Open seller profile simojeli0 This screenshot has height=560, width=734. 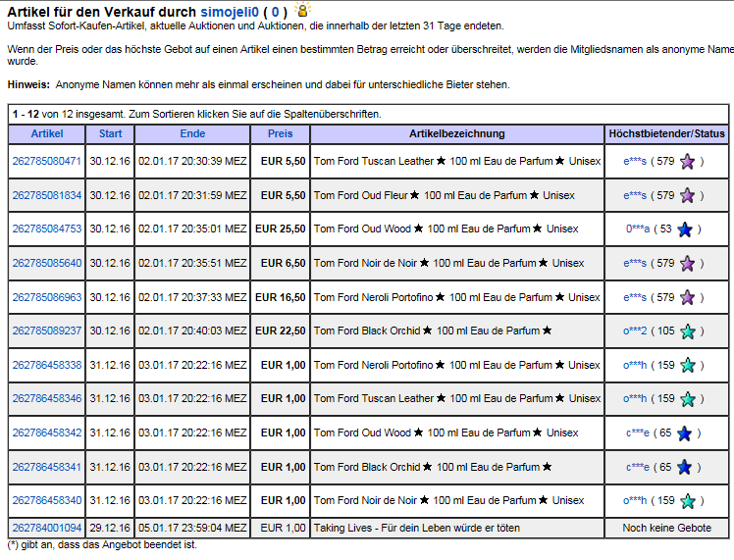230,12
